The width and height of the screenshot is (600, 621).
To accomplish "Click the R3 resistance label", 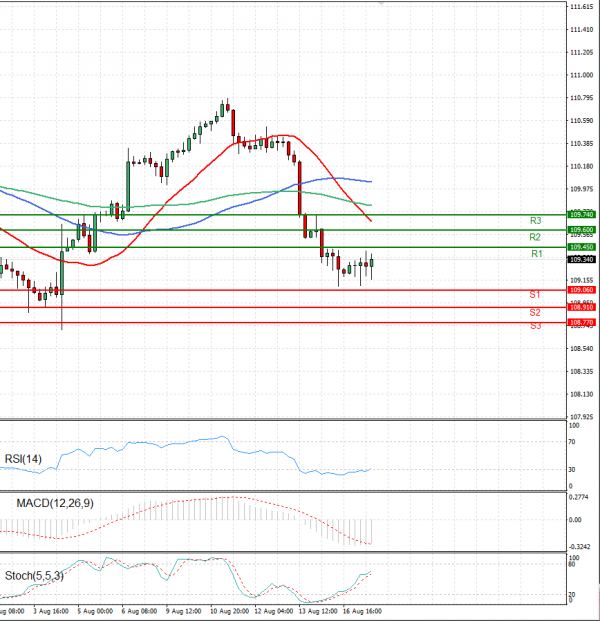I will coord(535,221).
